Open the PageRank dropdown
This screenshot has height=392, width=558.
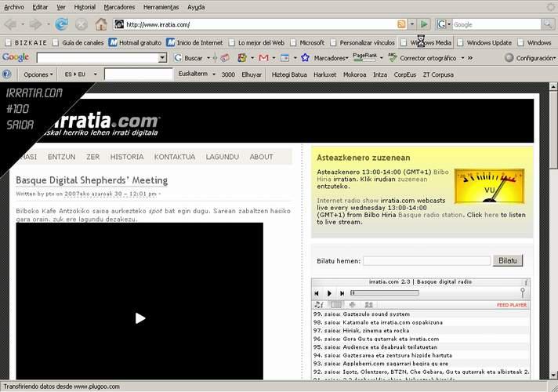381,58
